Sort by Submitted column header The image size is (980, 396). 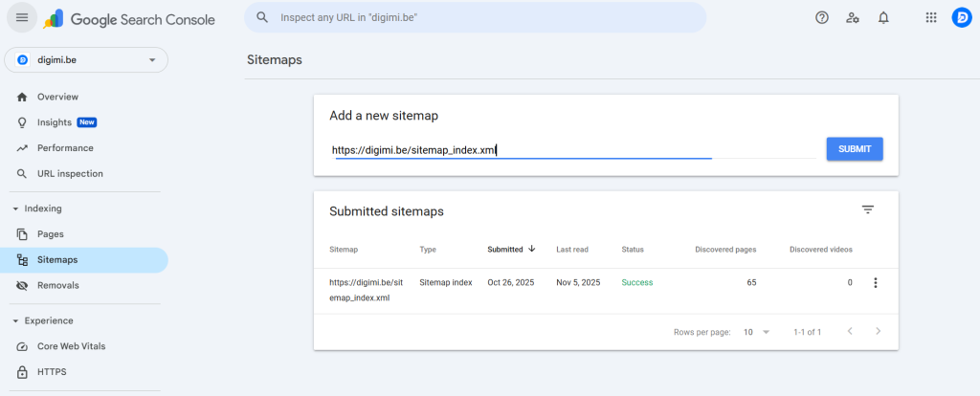click(x=505, y=250)
